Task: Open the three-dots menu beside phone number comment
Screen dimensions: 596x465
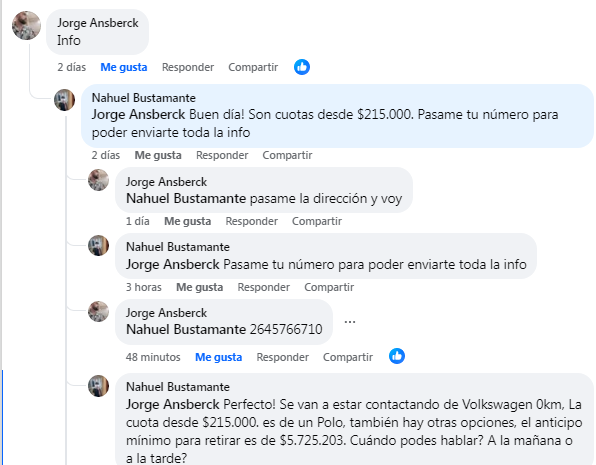Action: pos(350,322)
